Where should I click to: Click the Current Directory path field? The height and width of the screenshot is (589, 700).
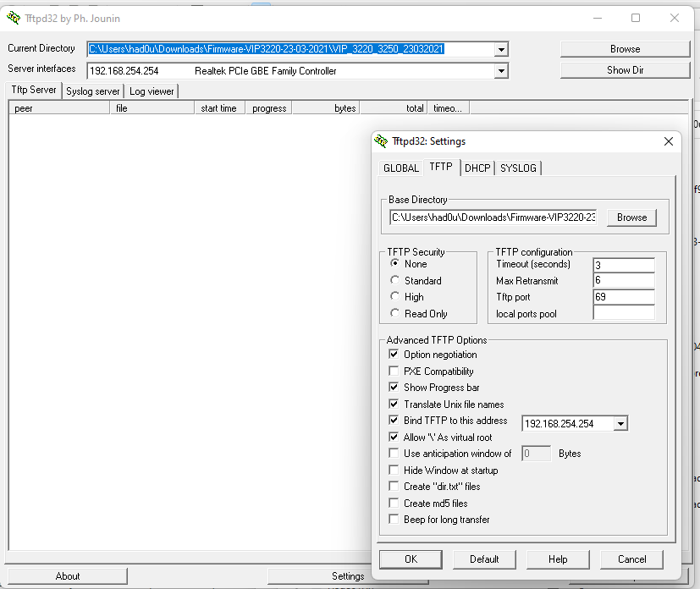[x=291, y=49]
